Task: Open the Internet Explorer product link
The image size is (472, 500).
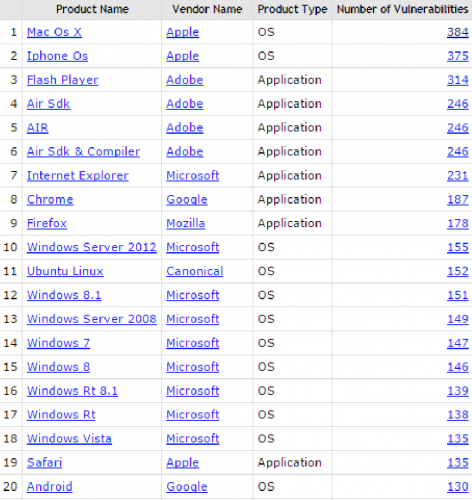Action: [78, 176]
